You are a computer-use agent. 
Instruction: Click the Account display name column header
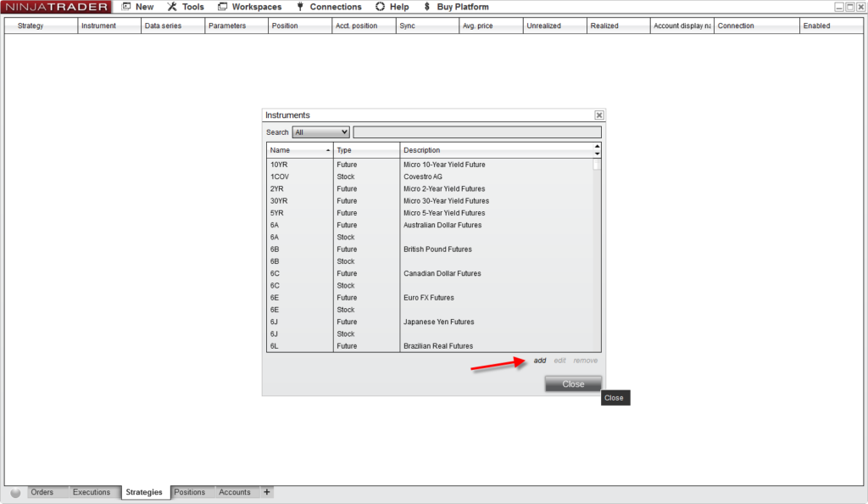(682, 25)
